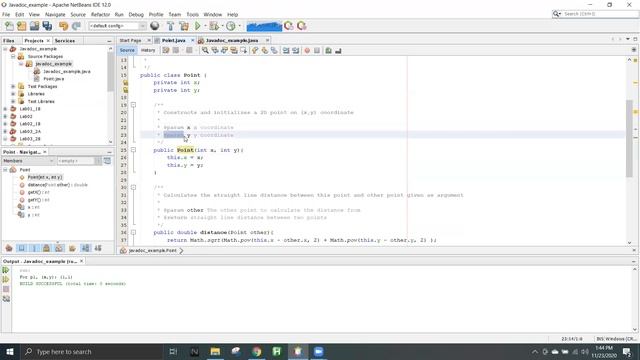Open the default config dropdown
640x360 pixels.
tap(117, 26)
